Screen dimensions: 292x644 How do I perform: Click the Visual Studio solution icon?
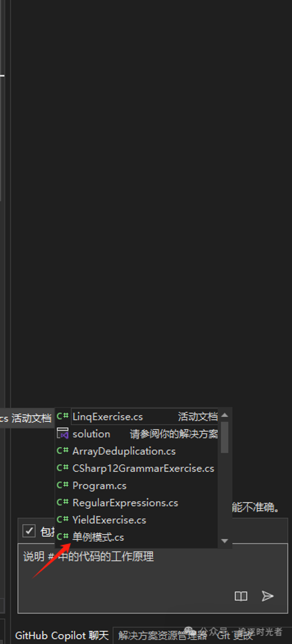pyautogui.click(x=63, y=434)
